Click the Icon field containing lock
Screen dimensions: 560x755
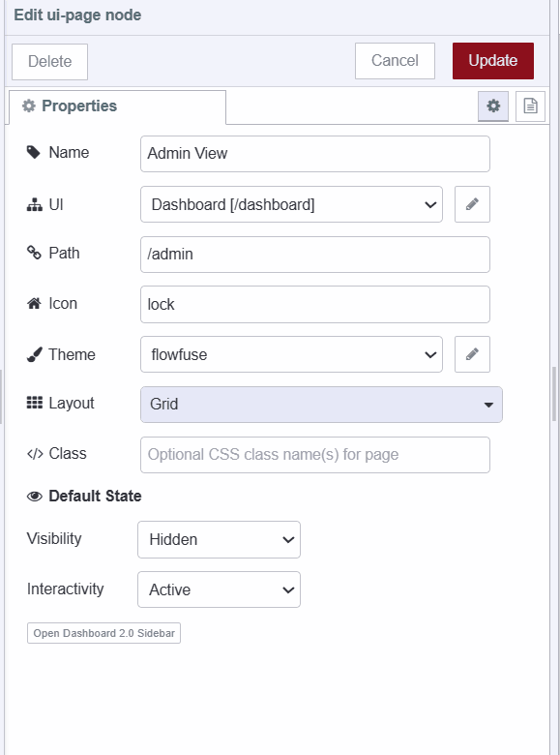coord(315,304)
